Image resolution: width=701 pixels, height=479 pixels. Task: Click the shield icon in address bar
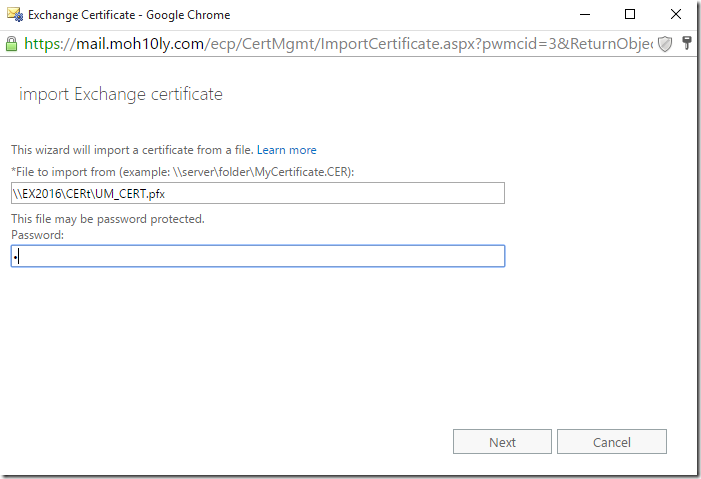pyautogui.click(x=665, y=44)
